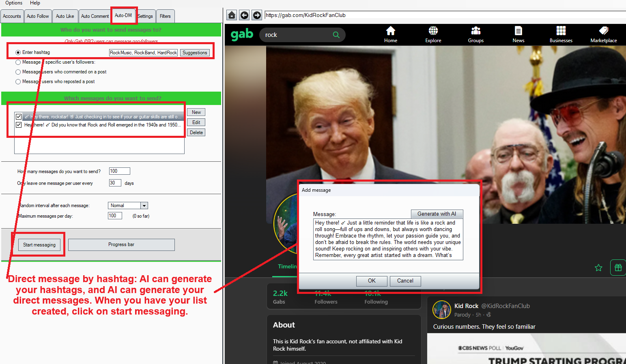Select Message users who commented on a post
Image resolution: width=626 pixels, height=364 pixels.
18,72
